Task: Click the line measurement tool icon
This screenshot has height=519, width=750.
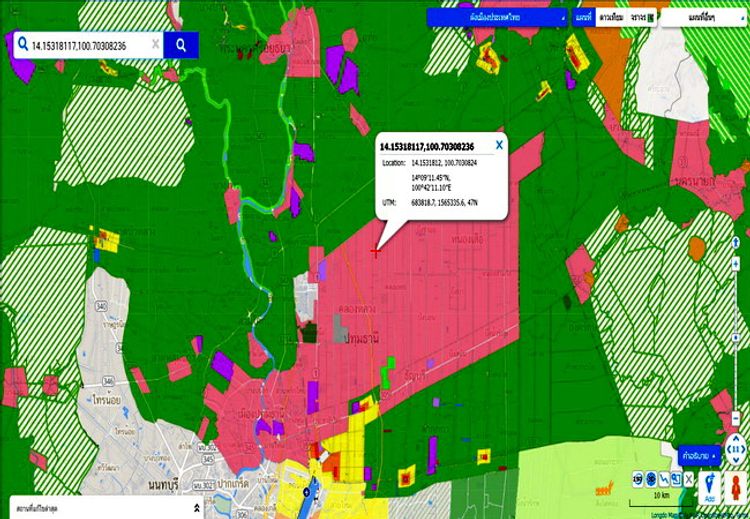Action: click(x=665, y=478)
